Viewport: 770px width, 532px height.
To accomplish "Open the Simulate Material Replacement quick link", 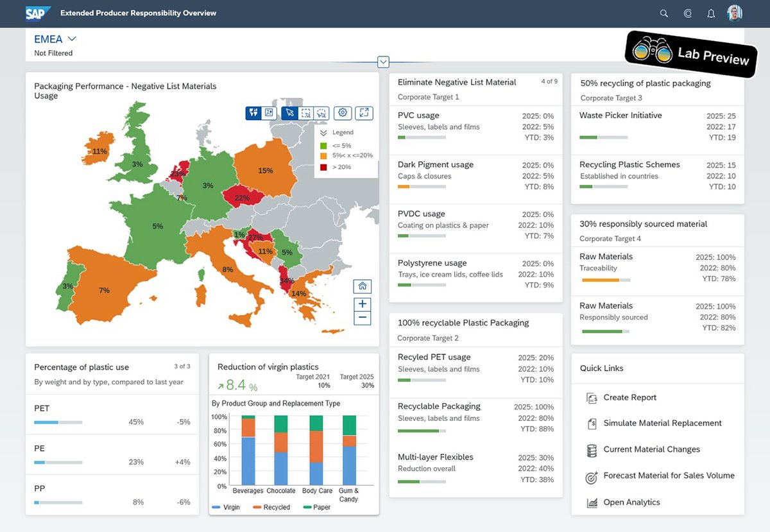I will click(x=662, y=424).
